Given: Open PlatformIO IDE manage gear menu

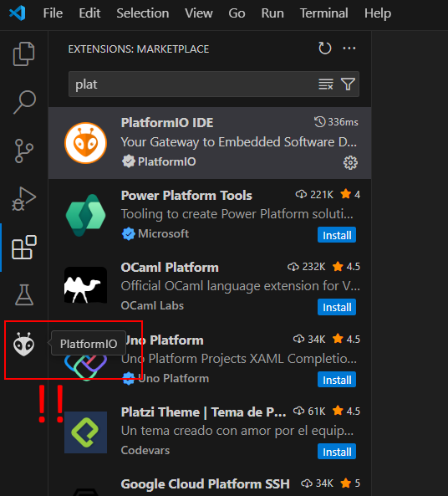Looking at the screenshot, I should [x=350, y=163].
